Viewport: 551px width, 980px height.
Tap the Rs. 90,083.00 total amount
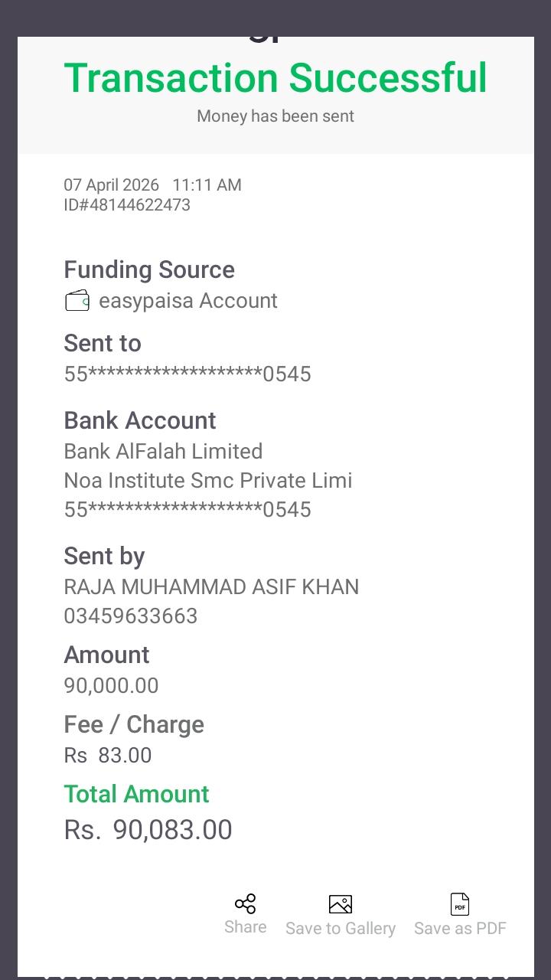(x=148, y=831)
